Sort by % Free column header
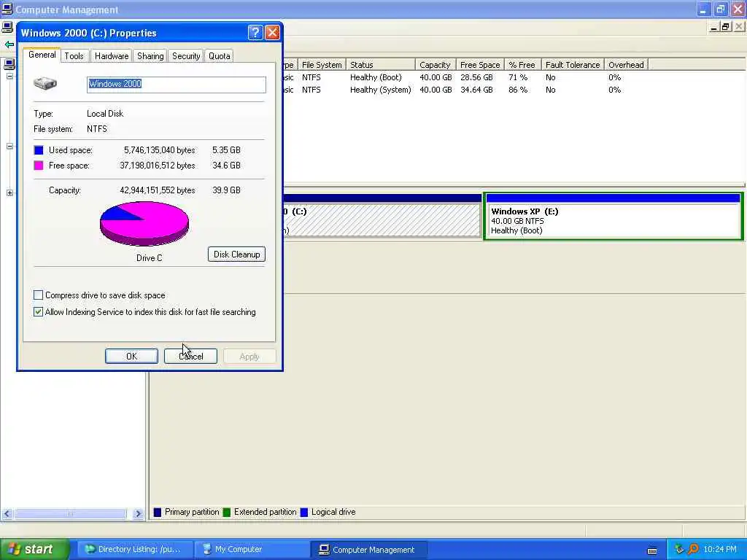This screenshot has height=560, width=747. pos(522,65)
